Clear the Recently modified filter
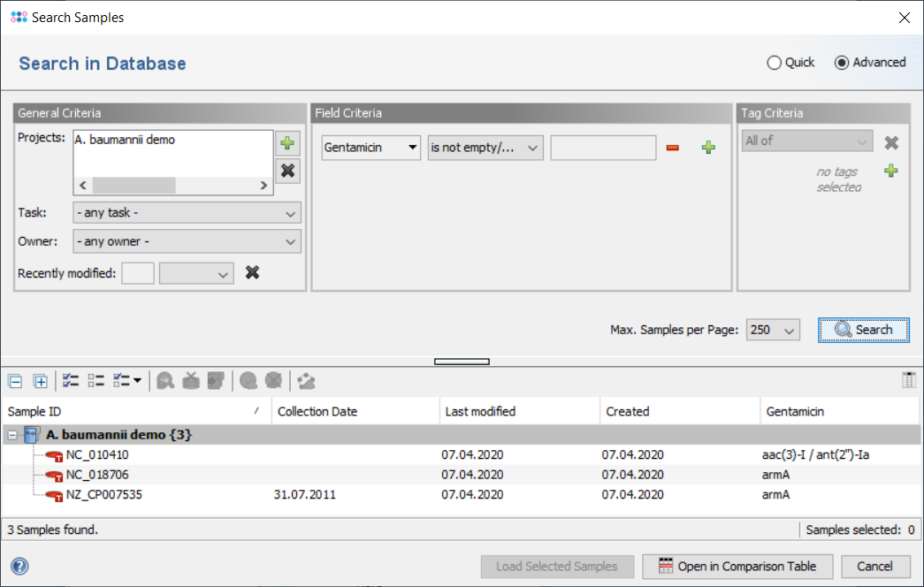Image resolution: width=924 pixels, height=587 pixels. pos(252,272)
